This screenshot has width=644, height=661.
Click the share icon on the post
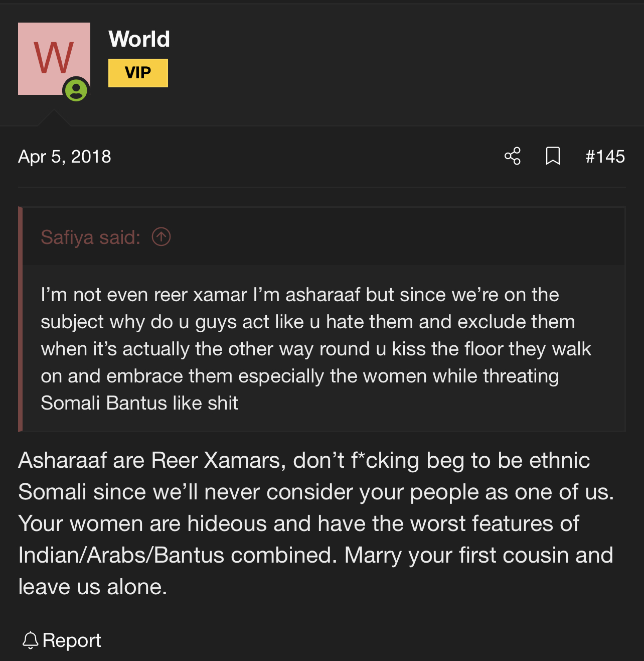(513, 156)
